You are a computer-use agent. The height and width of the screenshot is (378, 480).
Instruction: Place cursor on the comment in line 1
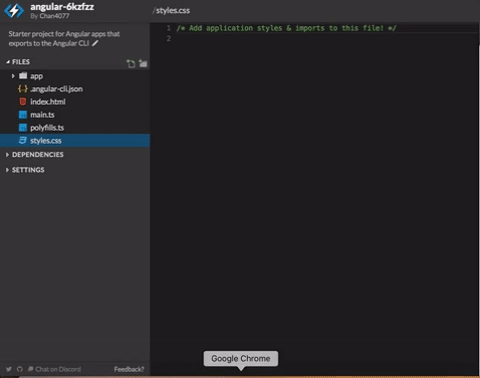click(286, 28)
